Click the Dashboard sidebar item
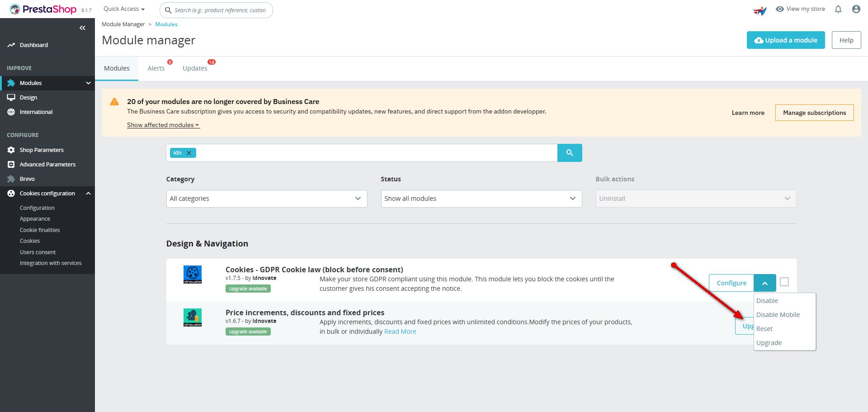This screenshot has height=412, width=868. tap(33, 45)
